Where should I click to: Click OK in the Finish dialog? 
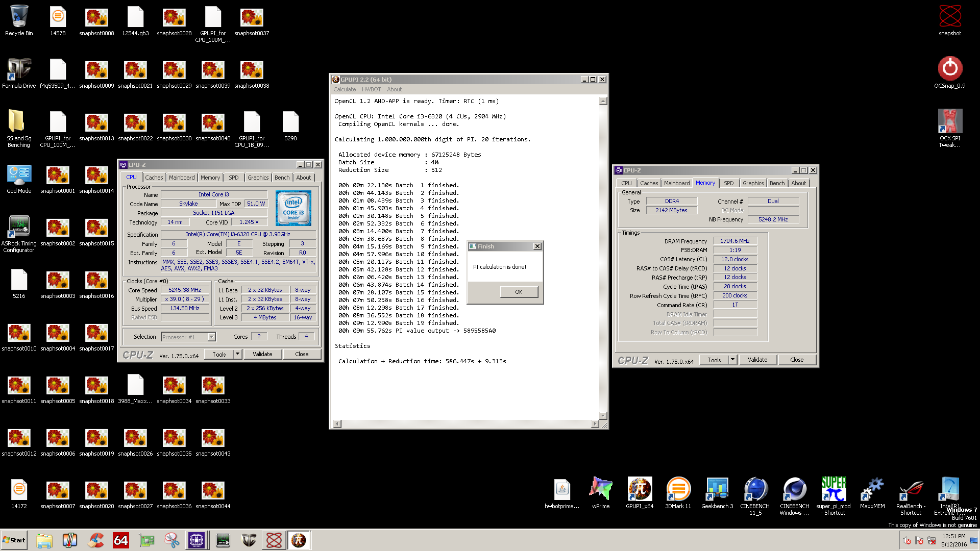click(x=519, y=292)
